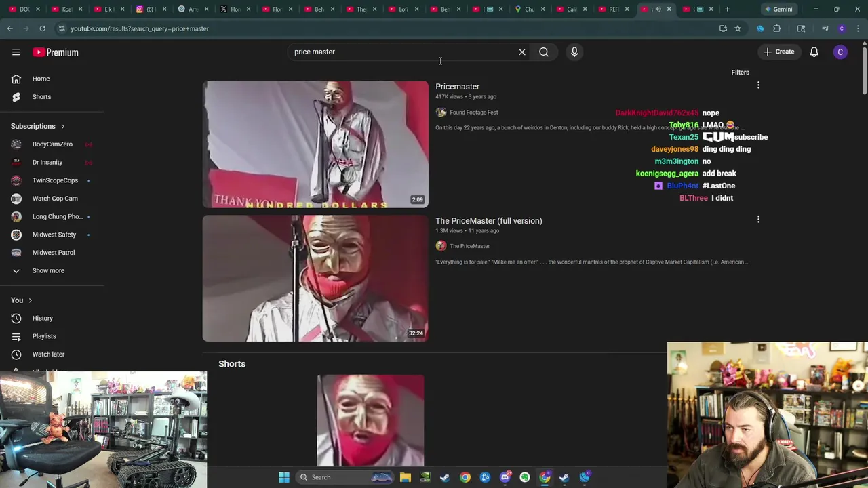868x488 pixels.
Task: Open Discord from the taskbar
Action: click(505, 477)
